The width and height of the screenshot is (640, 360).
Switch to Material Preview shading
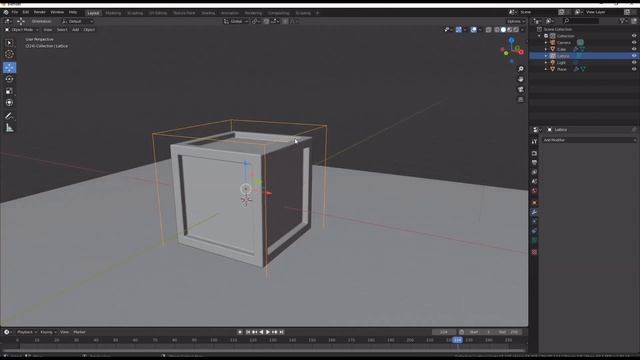click(510, 30)
